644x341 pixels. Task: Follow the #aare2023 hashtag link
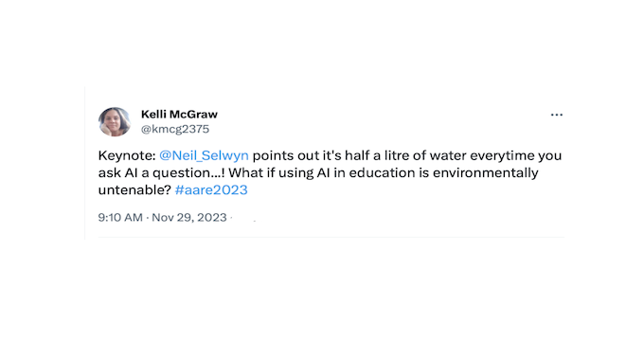tap(211, 189)
